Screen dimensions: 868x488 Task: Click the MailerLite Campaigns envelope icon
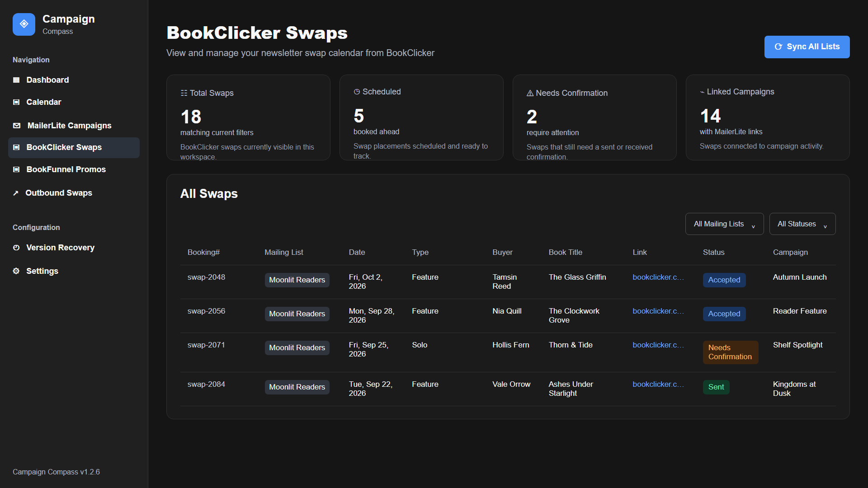point(17,126)
